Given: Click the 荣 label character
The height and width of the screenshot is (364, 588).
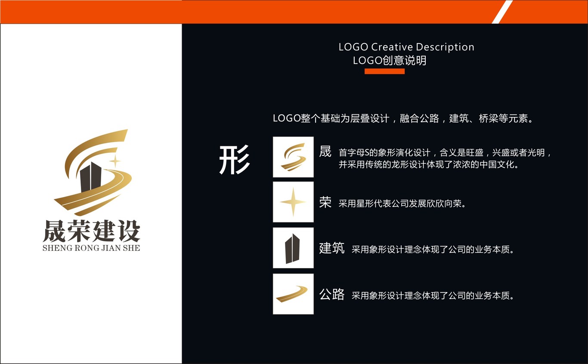Looking at the screenshot, I should 325,202.
